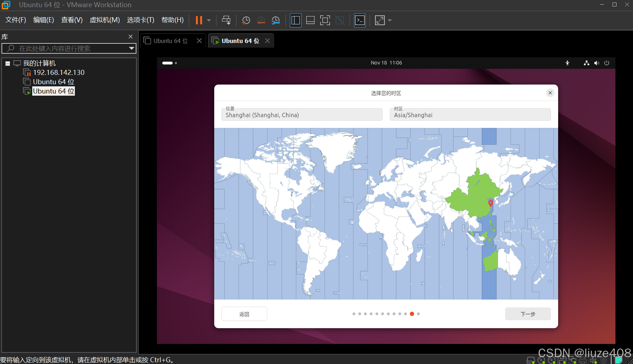Select the running Ubuntu 64 位 tree entry
This screenshot has height=364, width=633.
click(54, 91)
